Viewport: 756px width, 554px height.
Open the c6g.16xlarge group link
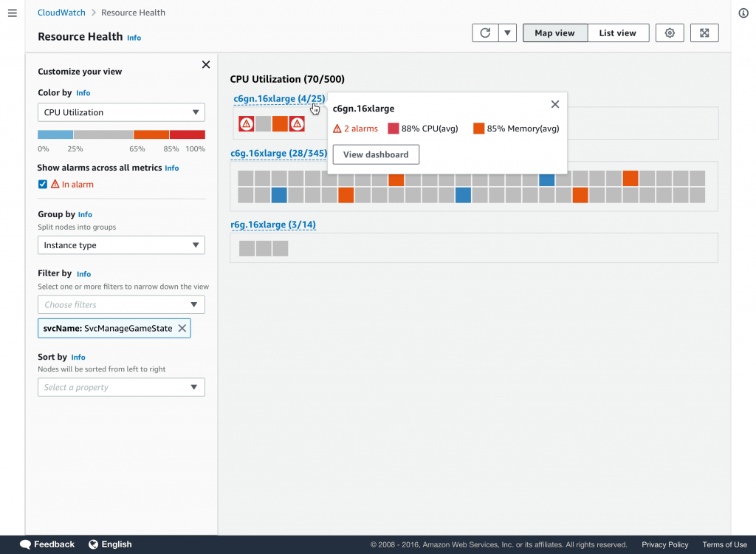pos(278,154)
